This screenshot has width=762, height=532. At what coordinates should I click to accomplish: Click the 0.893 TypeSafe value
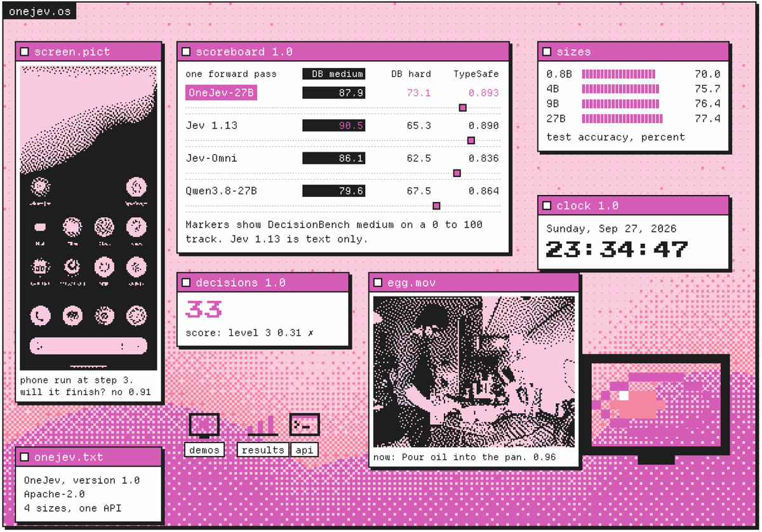[484, 93]
